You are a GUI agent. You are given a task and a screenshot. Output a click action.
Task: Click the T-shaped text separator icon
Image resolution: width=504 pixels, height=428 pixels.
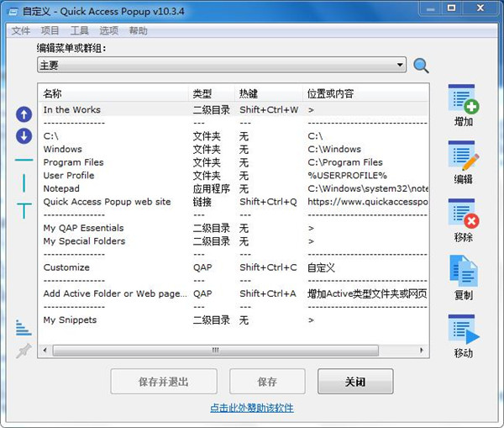[24, 211]
